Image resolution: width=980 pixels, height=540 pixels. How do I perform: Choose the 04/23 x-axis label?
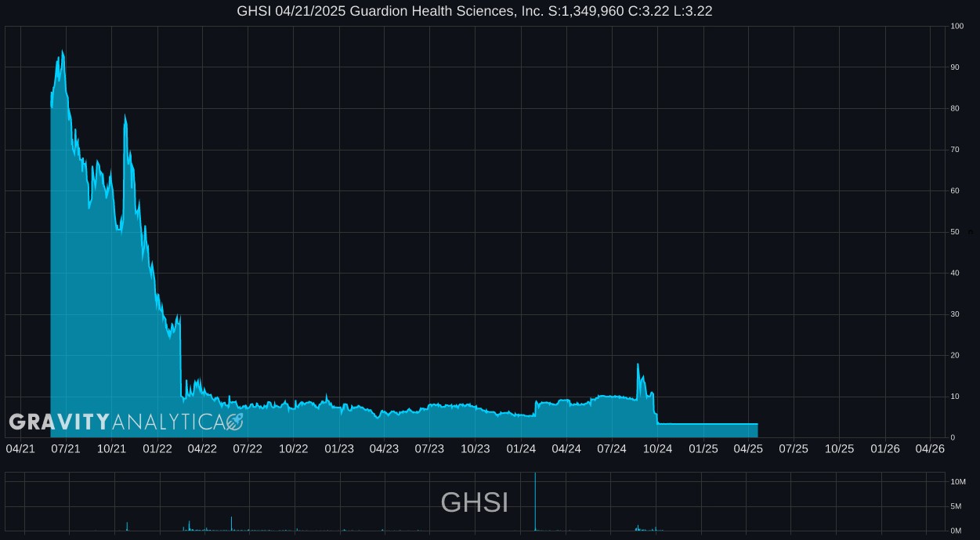coord(384,449)
